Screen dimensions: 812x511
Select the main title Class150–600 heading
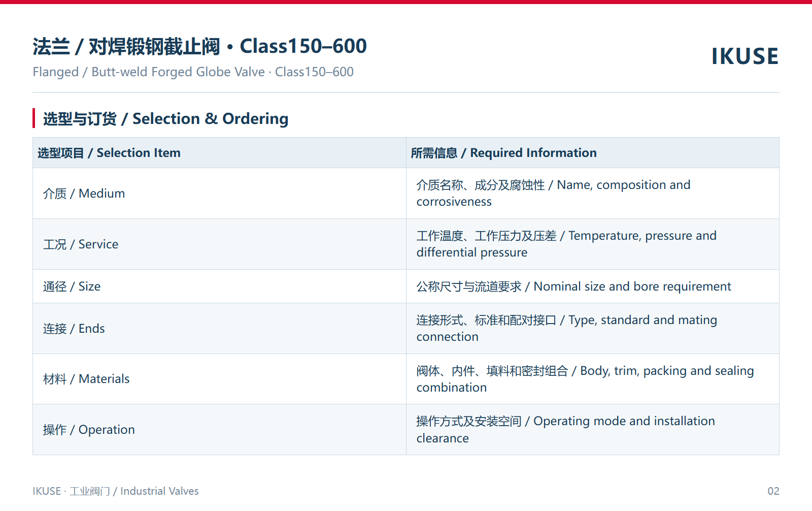(x=199, y=46)
